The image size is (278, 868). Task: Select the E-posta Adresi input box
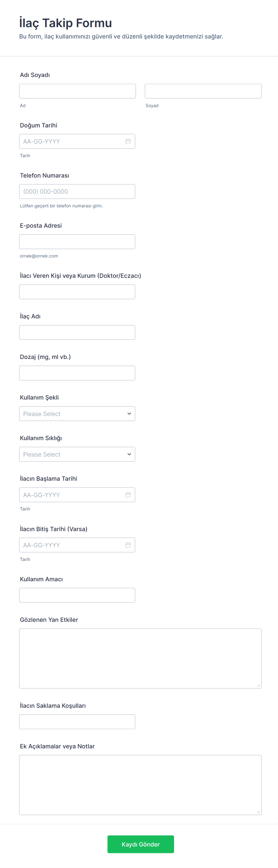pyautogui.click(x=77, y=242)
